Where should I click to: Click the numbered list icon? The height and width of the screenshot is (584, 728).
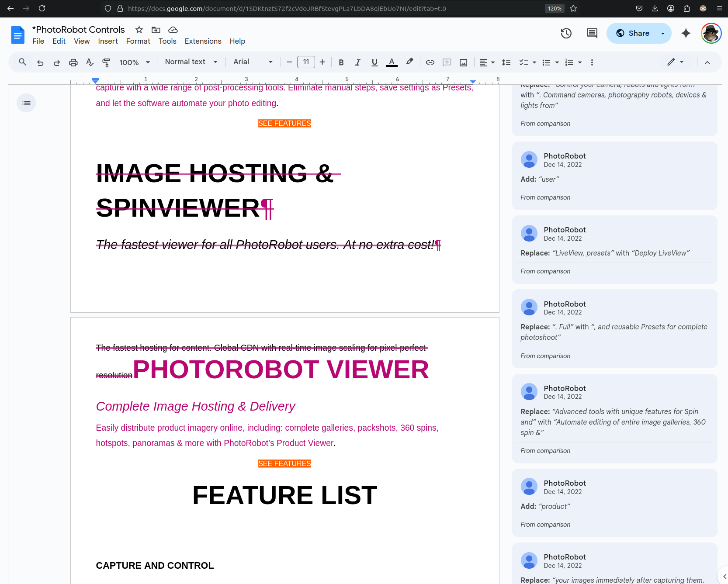point(569,62)
